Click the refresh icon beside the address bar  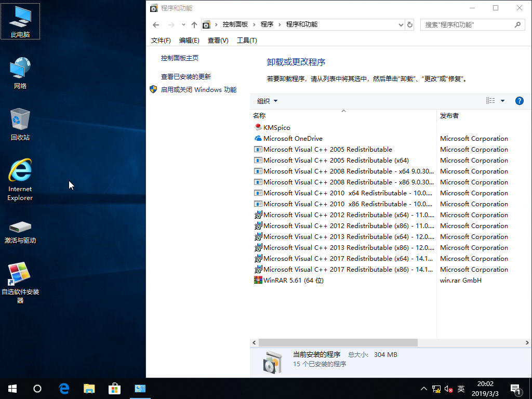pos(410,24)
